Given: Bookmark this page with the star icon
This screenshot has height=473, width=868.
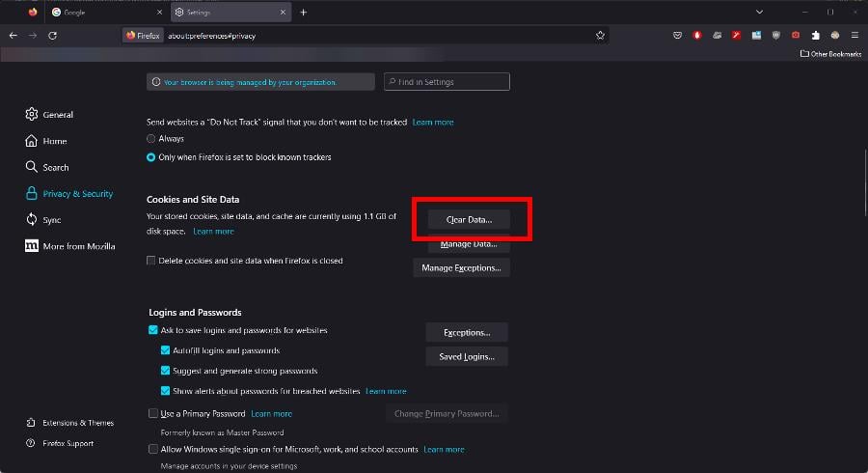Looking at the screenshot, I should (600, 35).
